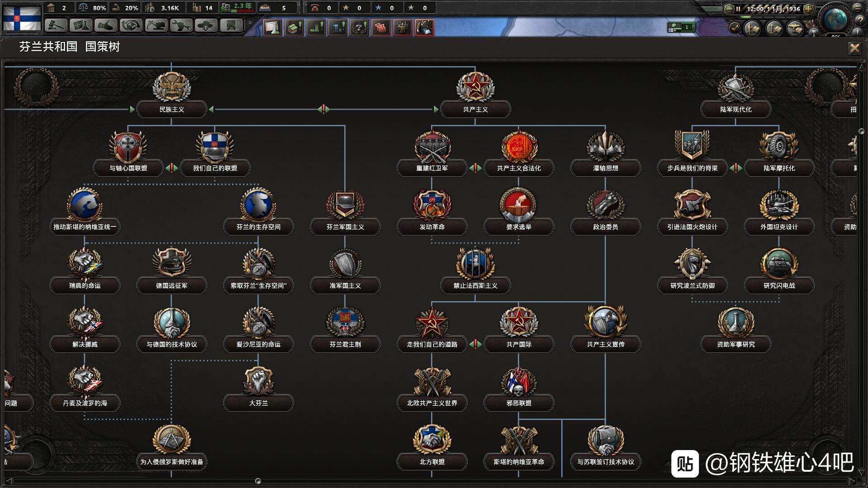Select the 禁止法西斯主义 focus icon
Screen dimensions: 868x488
475,263
